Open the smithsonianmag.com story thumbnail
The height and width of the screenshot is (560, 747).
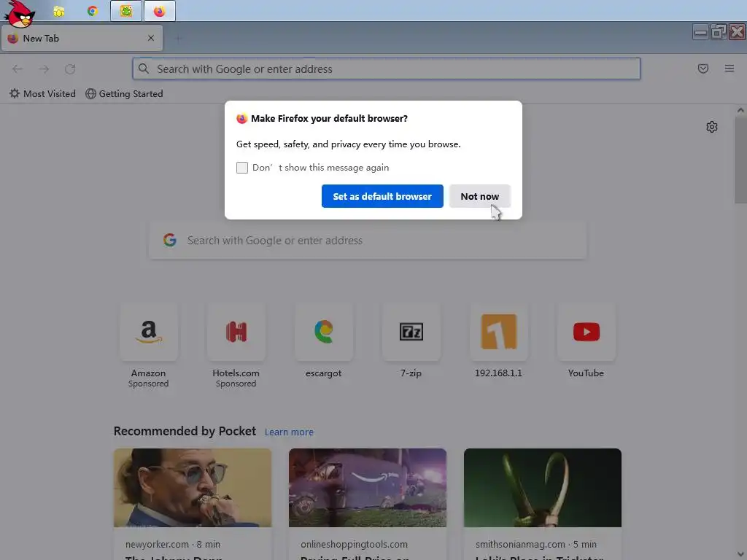click(543, 488)
